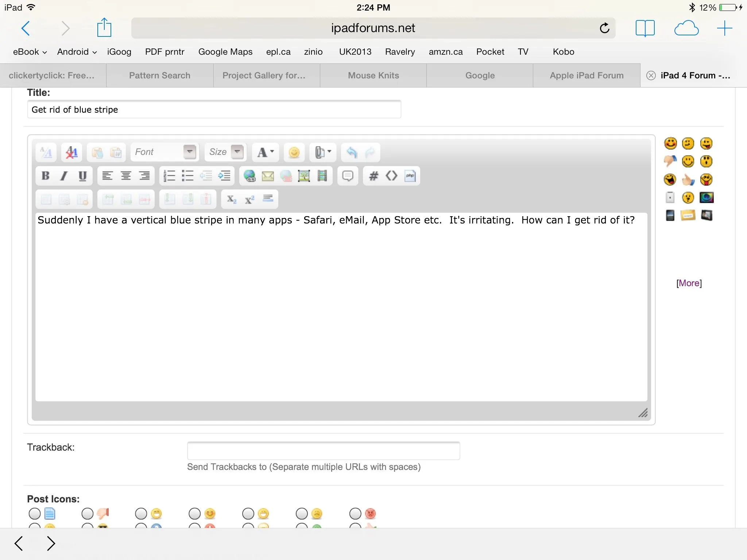The image size is (747, 560).
Task: Insert a link using the globe icon
Action: pyautogui.click(x=249, y=176)
